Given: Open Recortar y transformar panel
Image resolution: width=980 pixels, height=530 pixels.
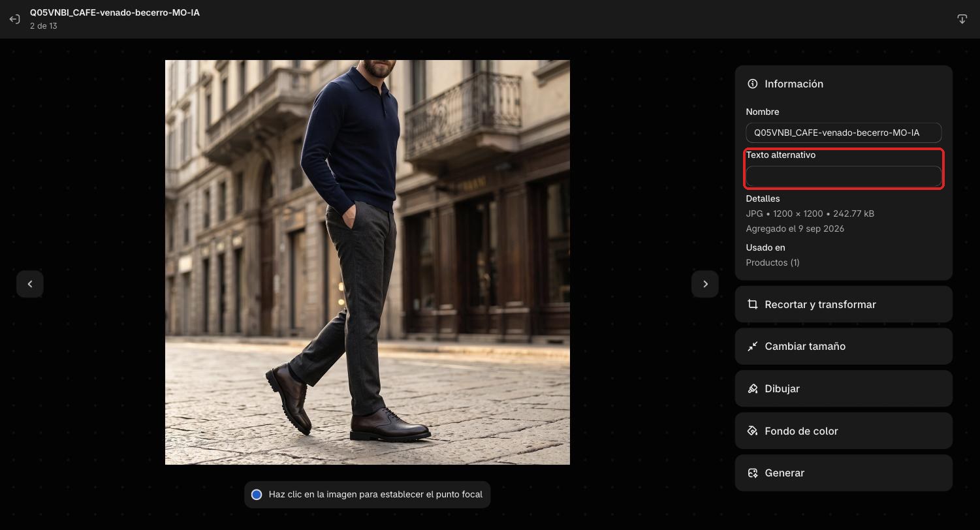Looking at the screenshot, I should pyautogui.click(x=844, y=304).
